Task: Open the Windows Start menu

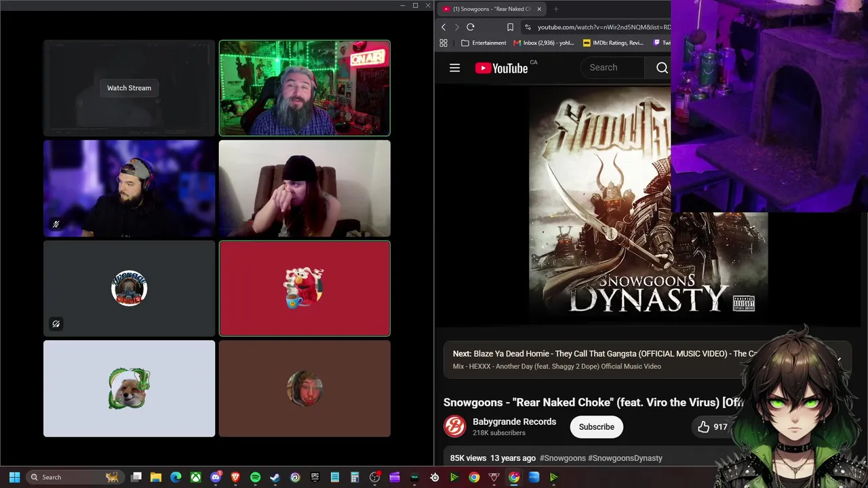Action: (14, 477)
